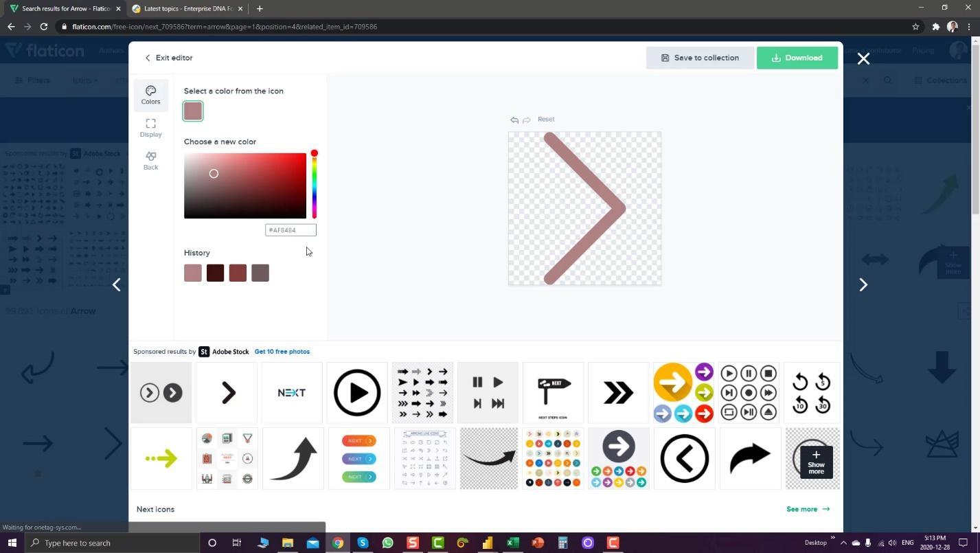Viewport: 980px width, 553px height.
Task: Download the edited icon
Action: coord(797,58)
